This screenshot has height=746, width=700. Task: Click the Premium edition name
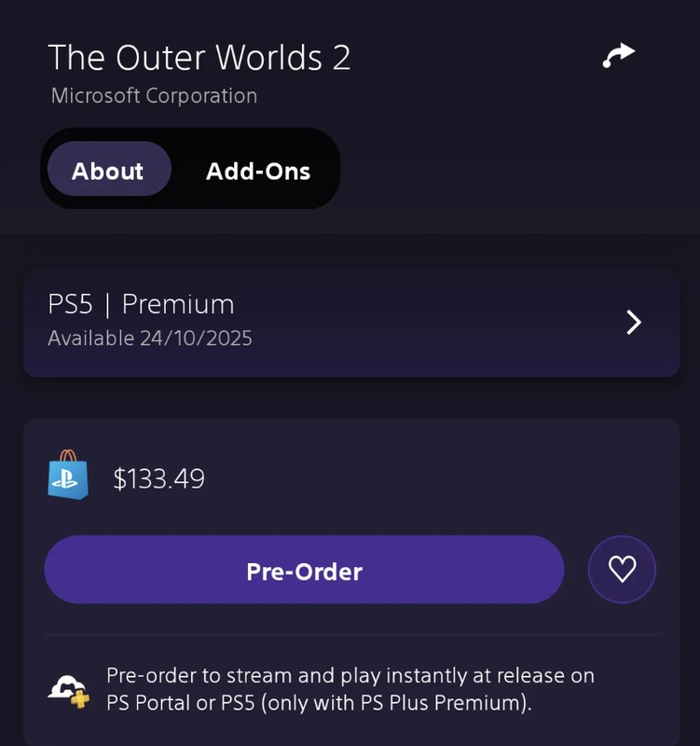pyautogui.click(x=178, y=304)
